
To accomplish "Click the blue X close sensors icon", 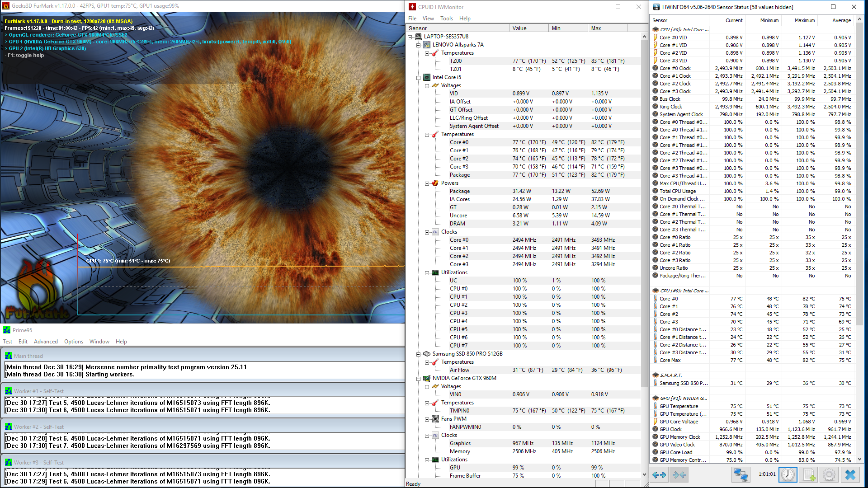I will tap(850, 475).
